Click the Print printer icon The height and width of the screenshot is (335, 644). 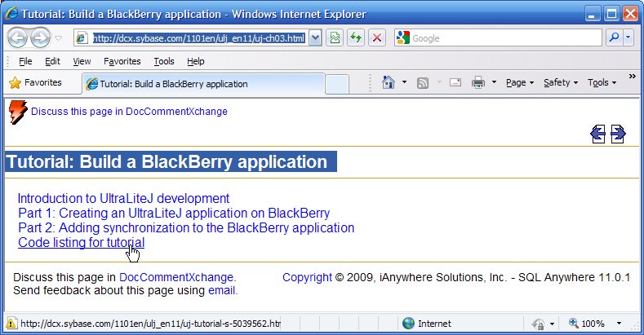[478, 82]
